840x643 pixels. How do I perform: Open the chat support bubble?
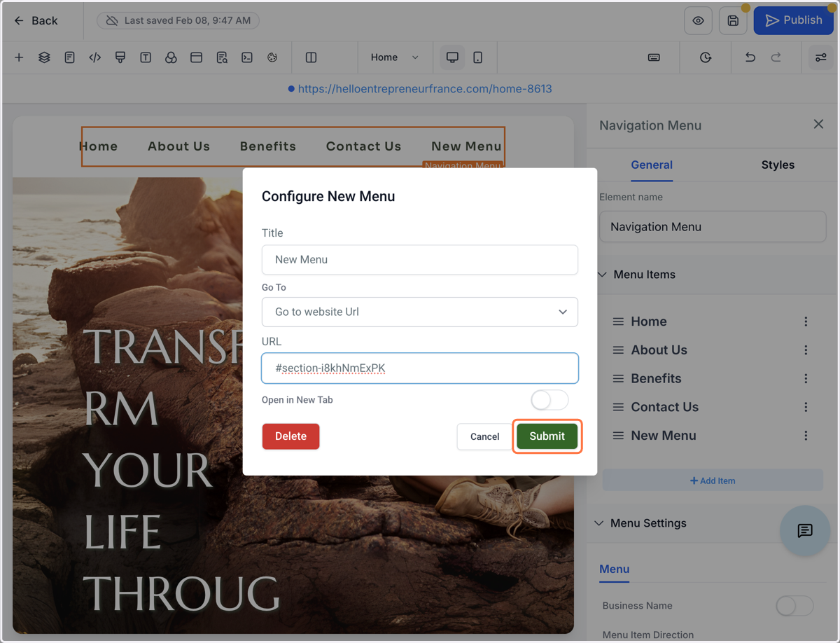pyautogui.click(x=805, y=531)
